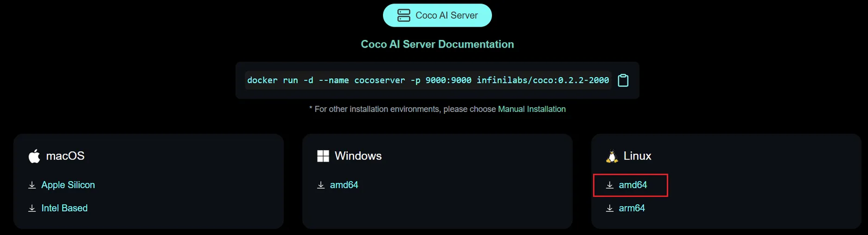
Task: Select the Coco AI Server button label
Action: [x=447, y=16]
